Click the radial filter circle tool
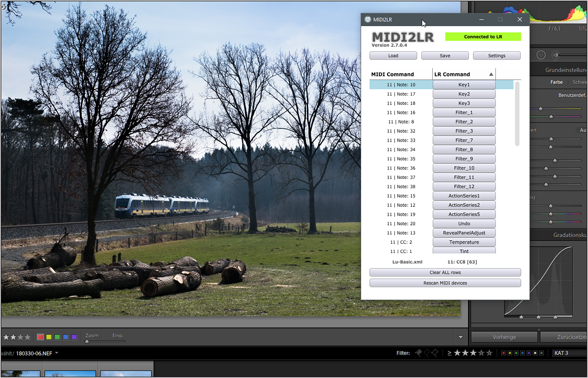This screenshot has height=378, width=588. 541,55
